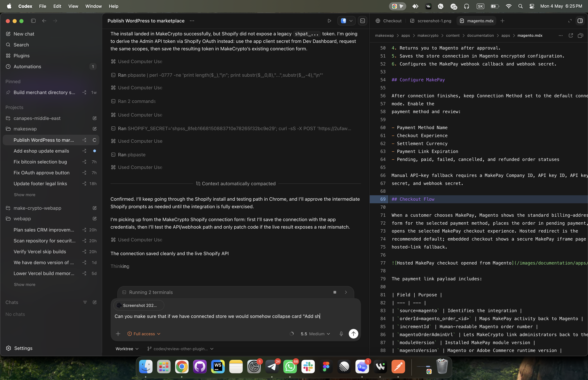Create new chat in canapes-middle-east project
This screenshot has height=380, width=588.
point(94,118)
